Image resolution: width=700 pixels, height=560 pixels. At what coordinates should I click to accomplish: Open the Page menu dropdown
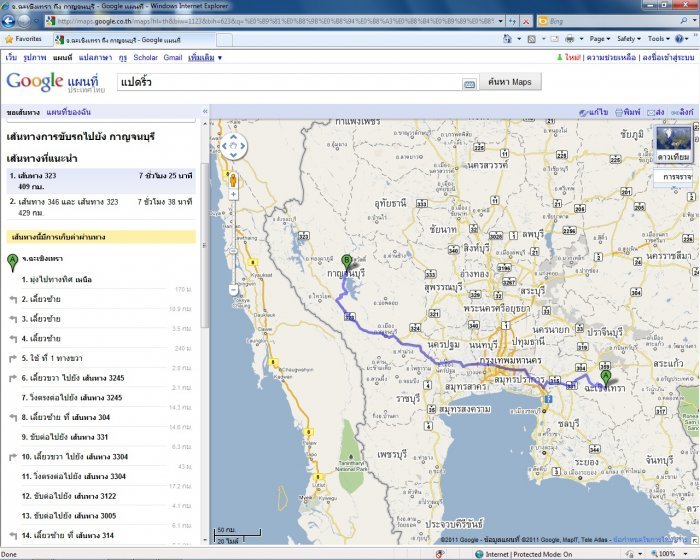coord(600,39)
